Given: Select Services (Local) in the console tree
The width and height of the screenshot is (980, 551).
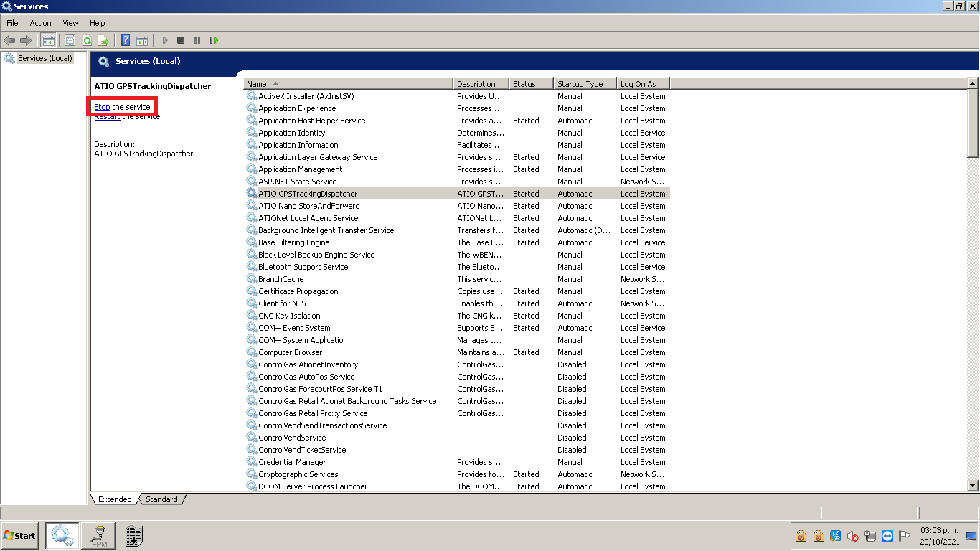Looking at the screenshot, I should point(44,58).
